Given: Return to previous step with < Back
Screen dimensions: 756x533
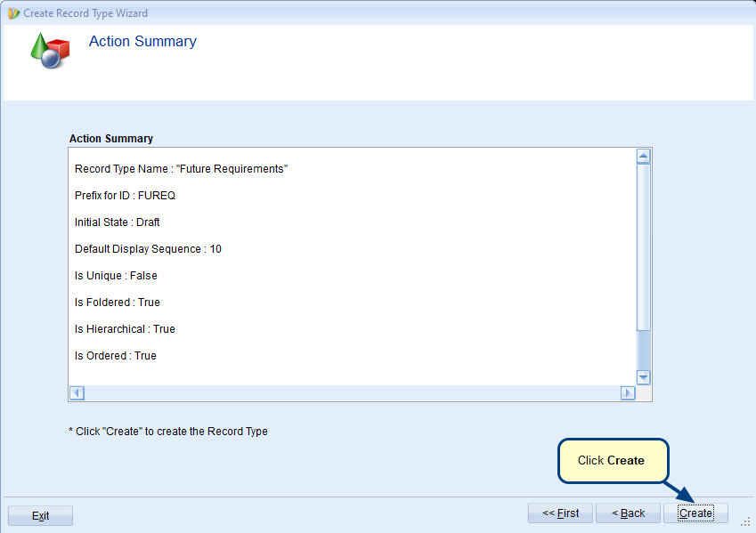Looking at the screenshot, I should [628, 513].
